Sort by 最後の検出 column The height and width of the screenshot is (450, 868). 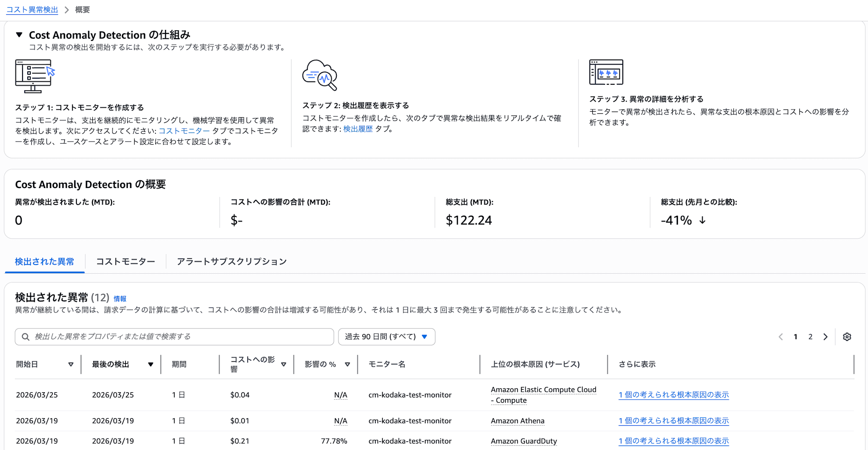click(150, 364)
